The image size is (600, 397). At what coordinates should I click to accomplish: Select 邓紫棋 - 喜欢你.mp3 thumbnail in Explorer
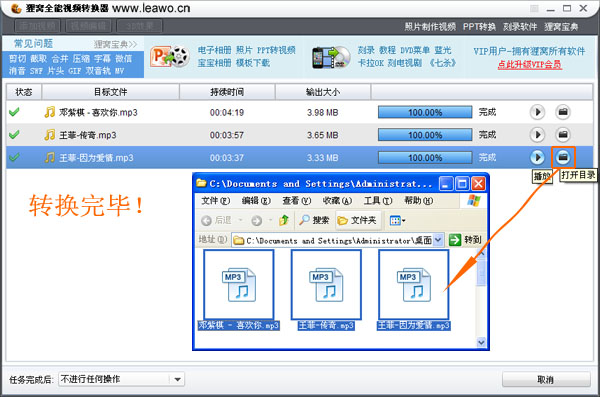tap(239, 284)
